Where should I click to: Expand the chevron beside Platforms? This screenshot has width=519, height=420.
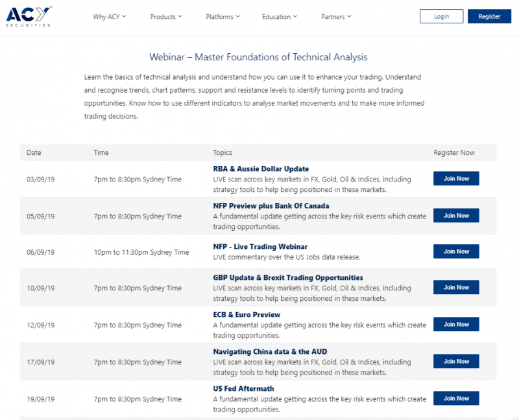237,16
